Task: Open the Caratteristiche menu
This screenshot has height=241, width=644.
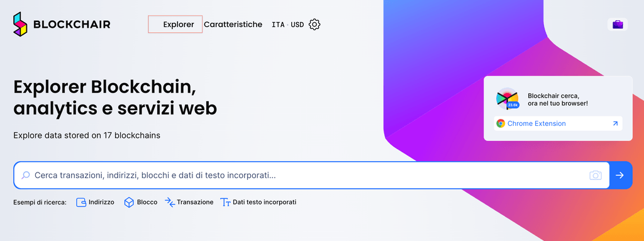Action: (x=233, y=25)
